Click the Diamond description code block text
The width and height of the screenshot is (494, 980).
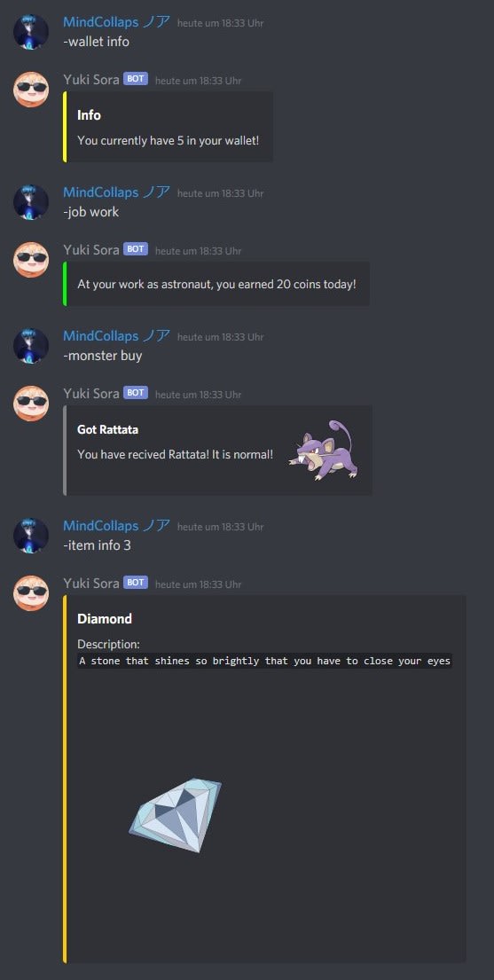264,661
